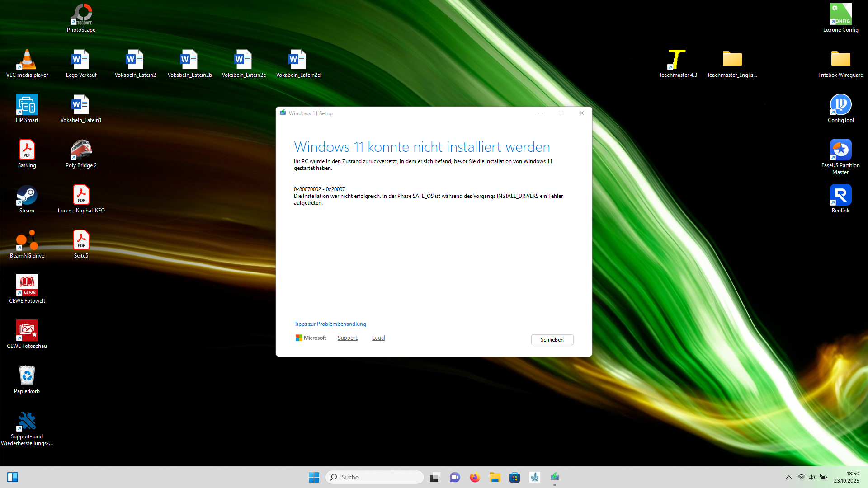
Task: Click the speaker volume tray icon
Action: (812, 477)
